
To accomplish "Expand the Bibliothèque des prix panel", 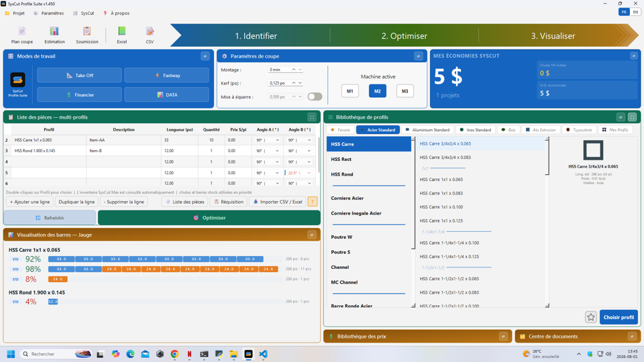I will coord(503,336).
